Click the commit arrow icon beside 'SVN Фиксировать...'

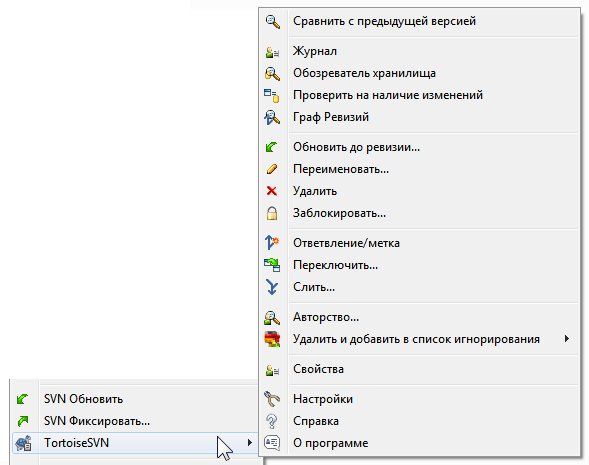click(23, 421)
